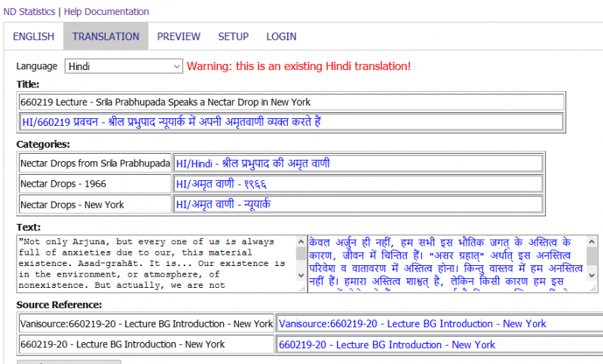
Task: Edit Hindi translation for Nectar Drops - 1966
Action: (357, 184)
